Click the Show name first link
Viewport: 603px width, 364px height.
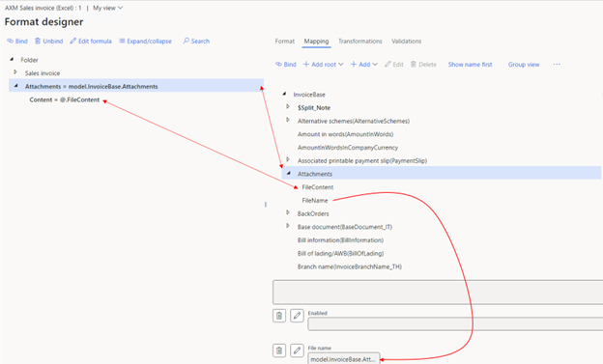[x=470, y=65]
